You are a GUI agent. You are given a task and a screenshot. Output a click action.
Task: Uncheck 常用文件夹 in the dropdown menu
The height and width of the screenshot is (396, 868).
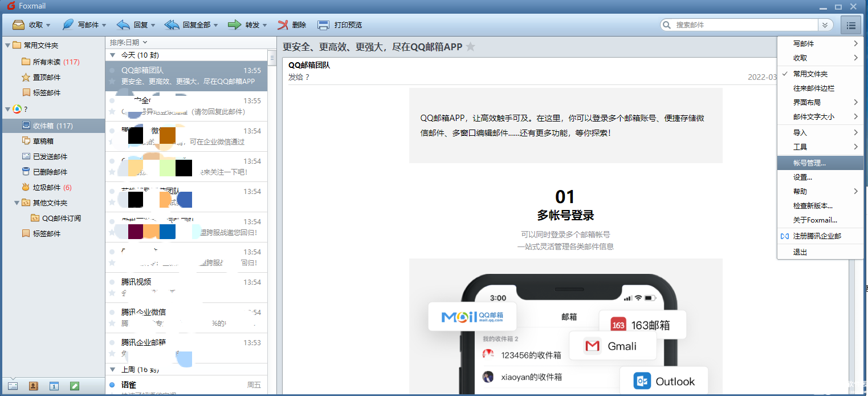[x=821, y=74]
